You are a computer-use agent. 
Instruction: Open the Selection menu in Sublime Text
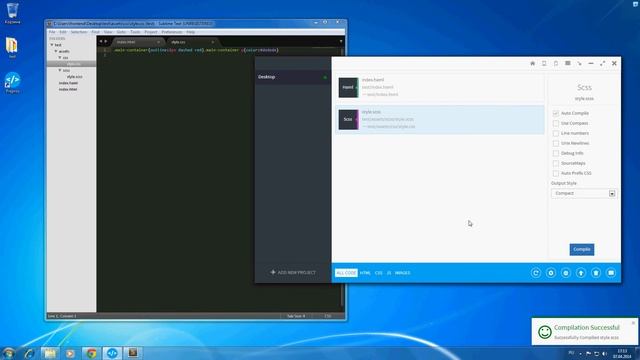pos(79,32)
